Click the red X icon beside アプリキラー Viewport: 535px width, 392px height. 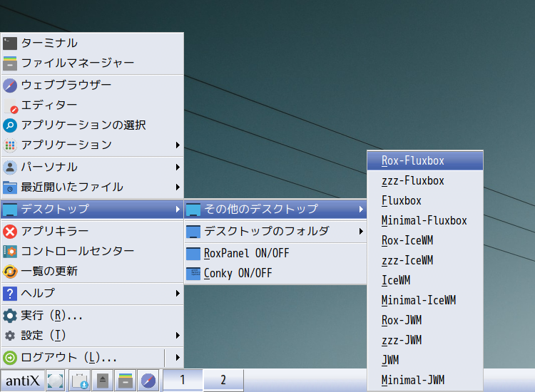(10, 232)
